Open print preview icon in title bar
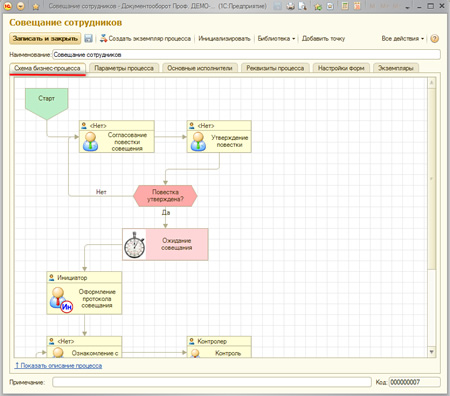Screen dimensions: 450x396 click(x=302, y=6)
